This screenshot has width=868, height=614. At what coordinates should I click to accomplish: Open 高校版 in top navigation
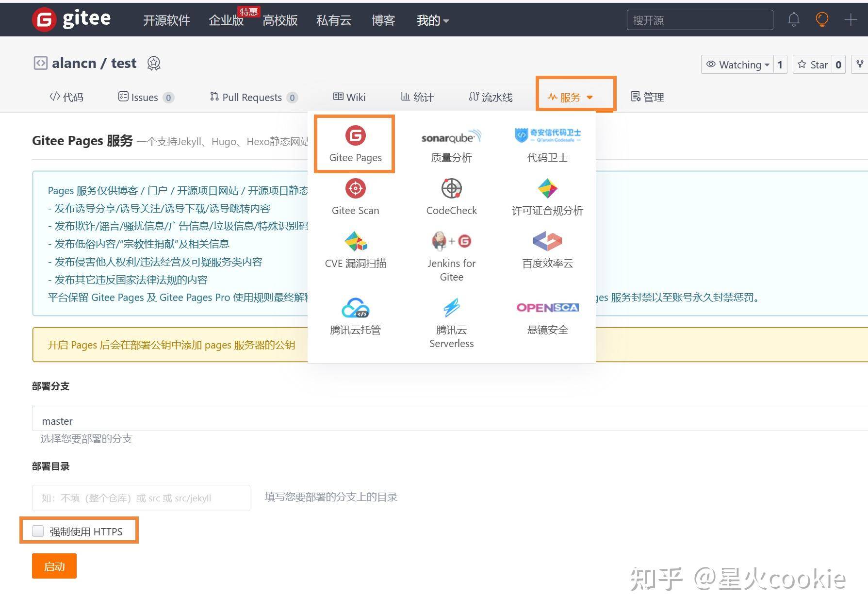[280, 20]
